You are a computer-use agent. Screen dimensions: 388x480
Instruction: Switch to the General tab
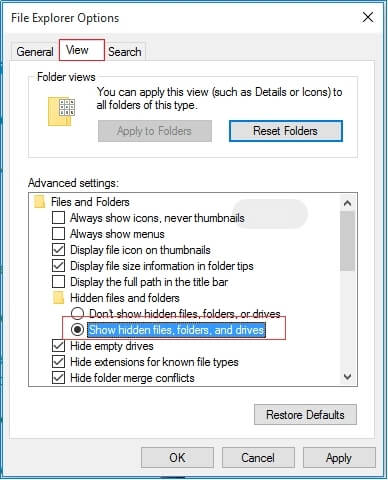click(35, 52)
